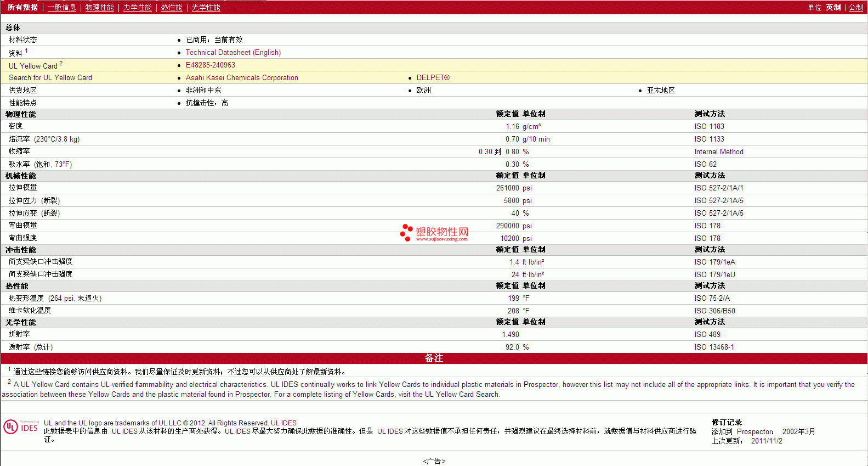Click the ISO 13468-1 test method
This screenshot has height=466, width=868.
714,347
